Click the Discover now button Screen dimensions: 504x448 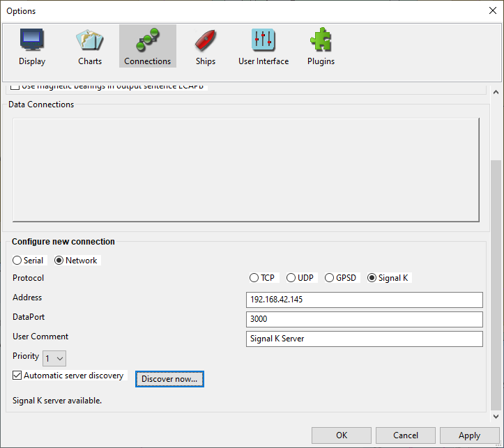point(169,379)
